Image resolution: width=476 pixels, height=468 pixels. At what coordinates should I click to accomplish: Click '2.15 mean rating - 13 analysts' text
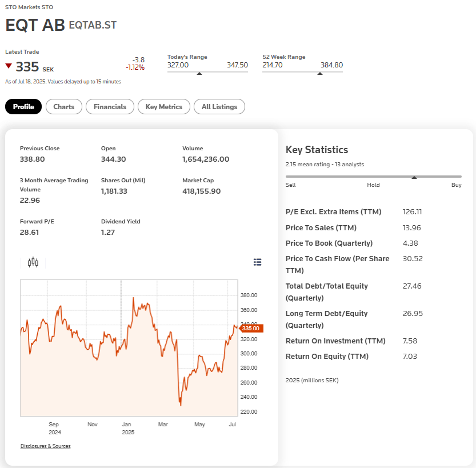(x=325, y=164)
